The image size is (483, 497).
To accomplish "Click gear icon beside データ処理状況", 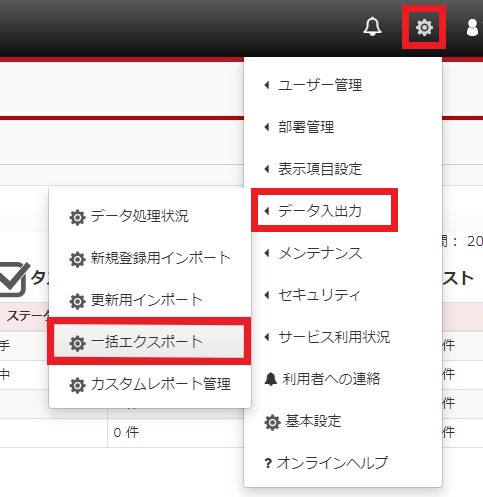I will (x=77, y=217).
